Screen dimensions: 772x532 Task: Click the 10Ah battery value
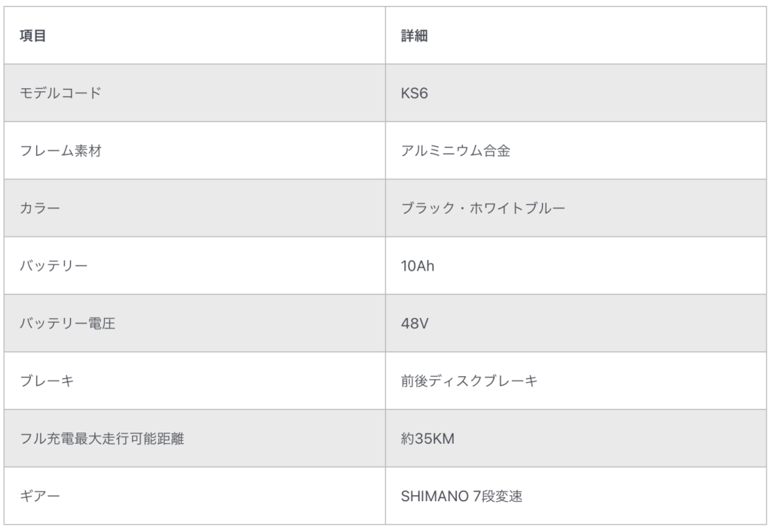click(x=418, y=266)
